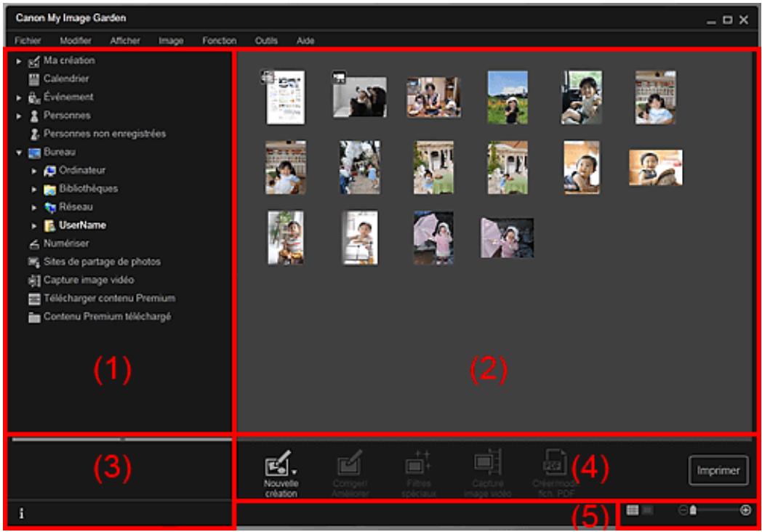Select the child in flower field thumbnail
Viewport: 762px width, 532px height.
[508, 97]
